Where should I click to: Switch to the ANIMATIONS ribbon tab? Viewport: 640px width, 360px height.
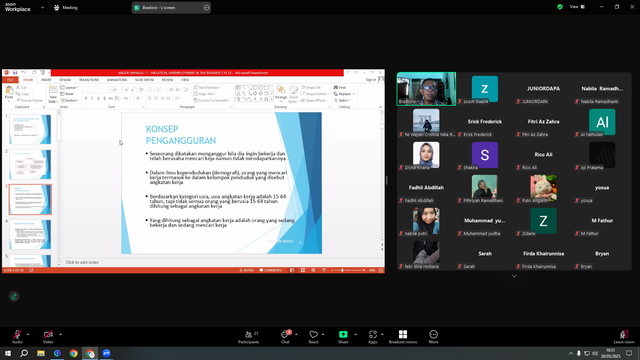point(117,80)
